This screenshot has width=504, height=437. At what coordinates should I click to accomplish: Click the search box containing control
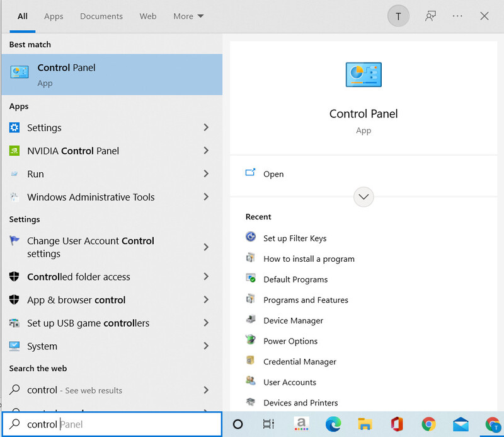pos(112,424)
